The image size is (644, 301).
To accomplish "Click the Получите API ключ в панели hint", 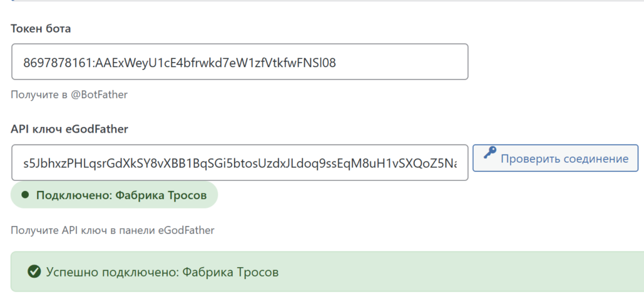I will 113,230.
